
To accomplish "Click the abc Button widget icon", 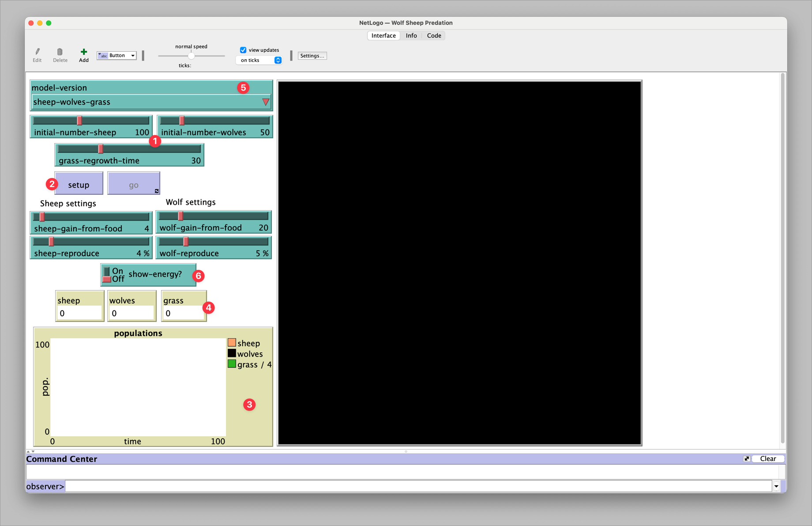I will pyautogui.click(x=104, y=56).
